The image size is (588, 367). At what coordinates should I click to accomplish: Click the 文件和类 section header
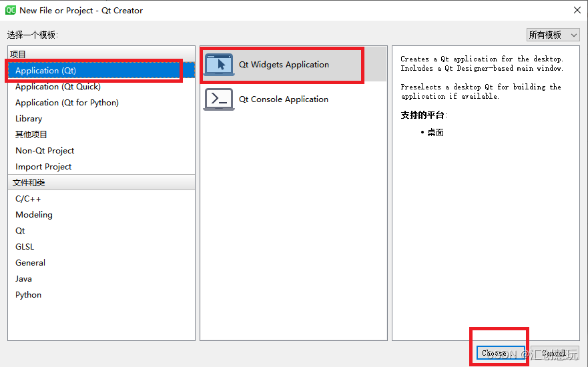pyautogui.click(x=101, y=183)
